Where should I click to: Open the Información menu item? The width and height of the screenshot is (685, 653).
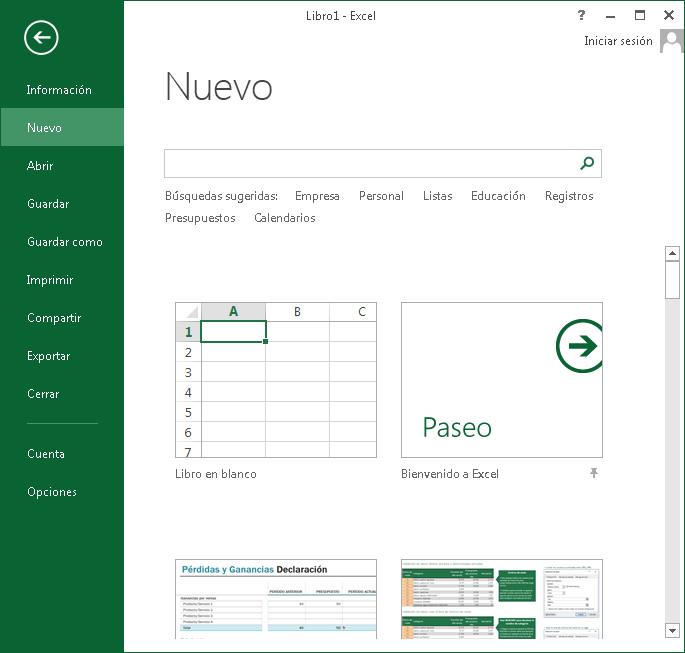pos(59,90)
